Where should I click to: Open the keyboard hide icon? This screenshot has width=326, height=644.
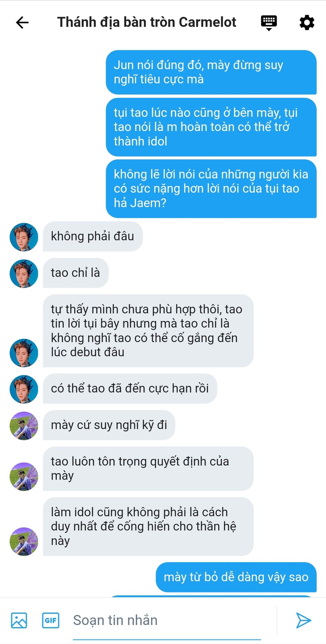269,23
